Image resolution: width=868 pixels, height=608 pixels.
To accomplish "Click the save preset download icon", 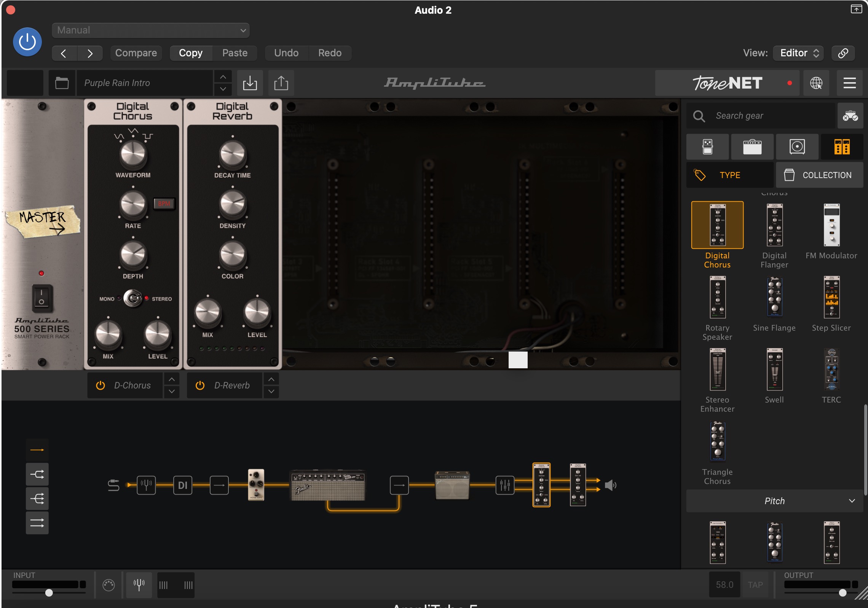I will tap(250, 83).
